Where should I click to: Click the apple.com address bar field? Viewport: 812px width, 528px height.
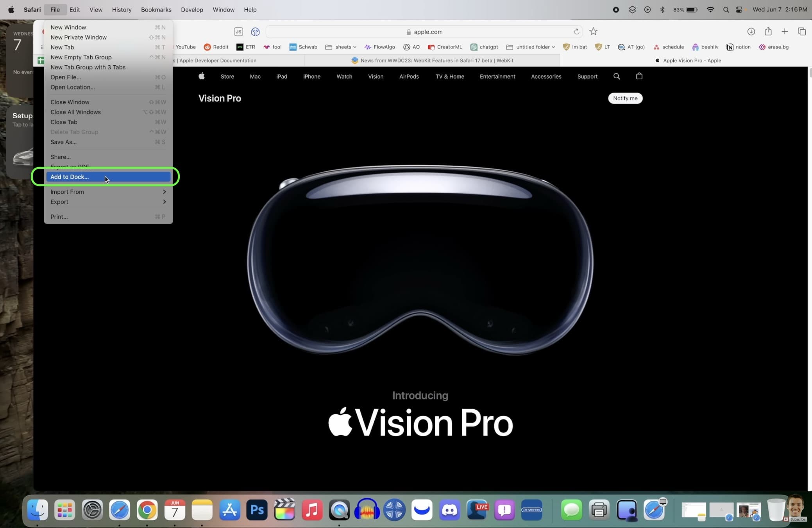pyautogui.click(x=424, y=32)
